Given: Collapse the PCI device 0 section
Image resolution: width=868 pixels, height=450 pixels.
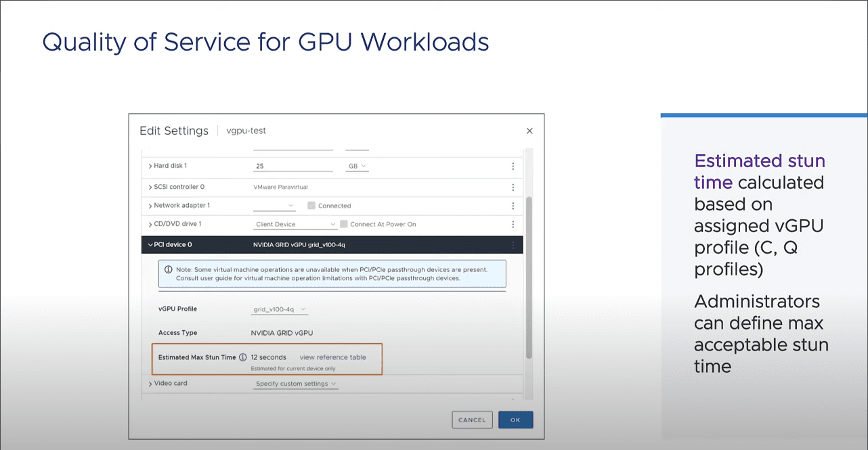Looking at the screenshot, I should coord(150,245).
